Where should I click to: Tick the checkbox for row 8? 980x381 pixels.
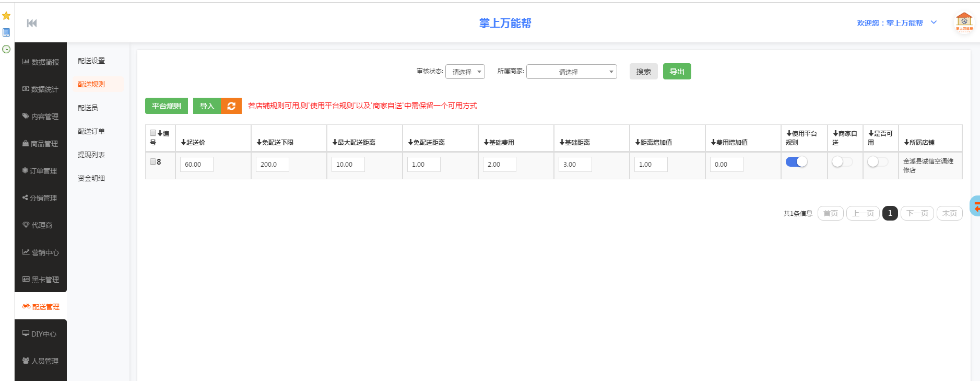point(153,161)
